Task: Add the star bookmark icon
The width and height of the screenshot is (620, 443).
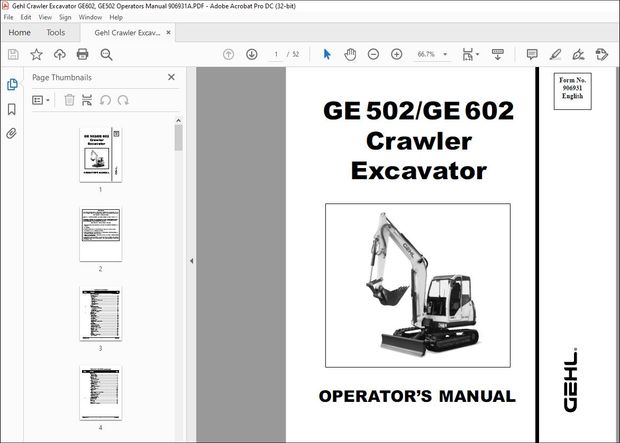Action: click(x=36, y=54)
